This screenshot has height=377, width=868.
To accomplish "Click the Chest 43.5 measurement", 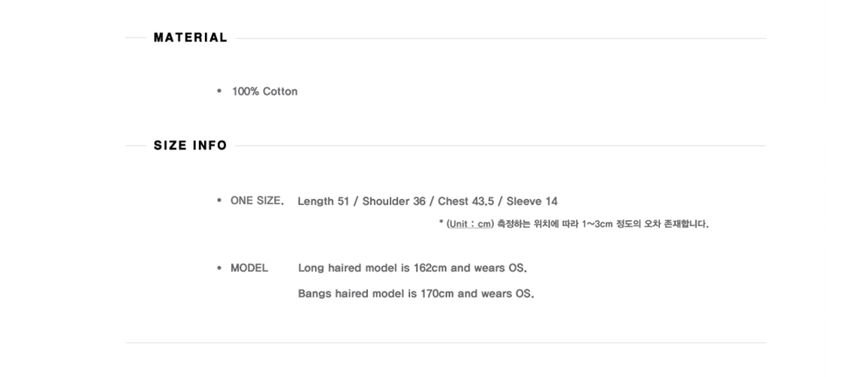I will pos(466,201).
